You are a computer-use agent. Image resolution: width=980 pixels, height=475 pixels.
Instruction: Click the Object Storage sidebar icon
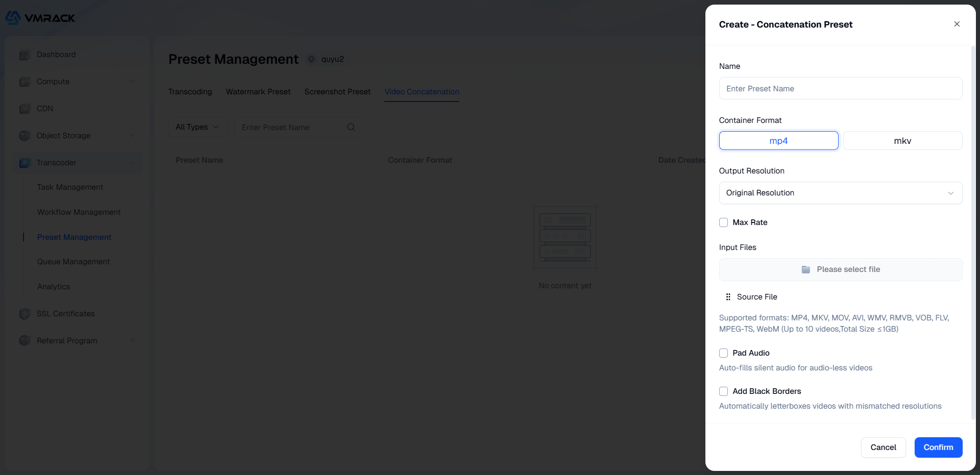24,136
